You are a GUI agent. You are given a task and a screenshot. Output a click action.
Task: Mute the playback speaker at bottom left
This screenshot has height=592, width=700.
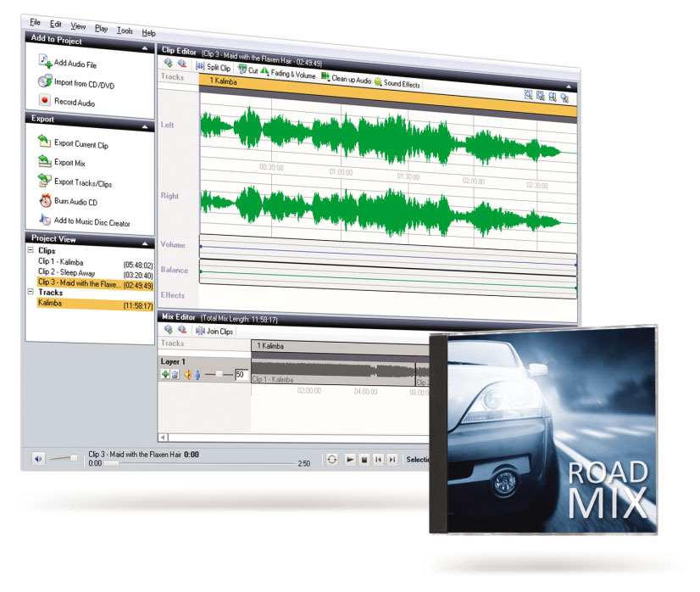tap(39, 457)
